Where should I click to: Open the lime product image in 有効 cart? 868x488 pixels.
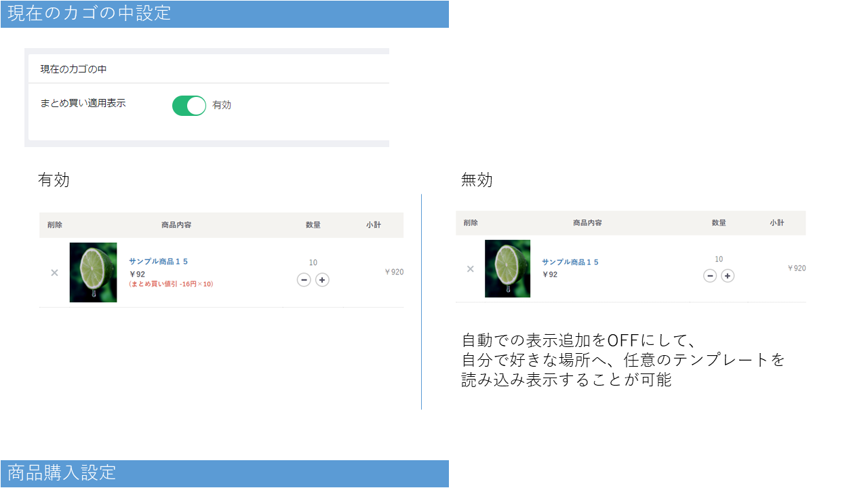[x=93, y=272]
